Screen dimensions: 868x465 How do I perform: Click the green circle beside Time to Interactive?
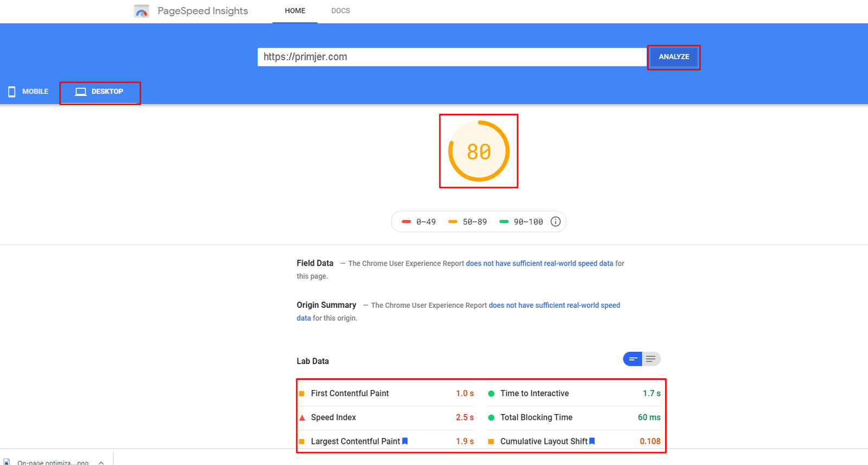coord(491,393)
